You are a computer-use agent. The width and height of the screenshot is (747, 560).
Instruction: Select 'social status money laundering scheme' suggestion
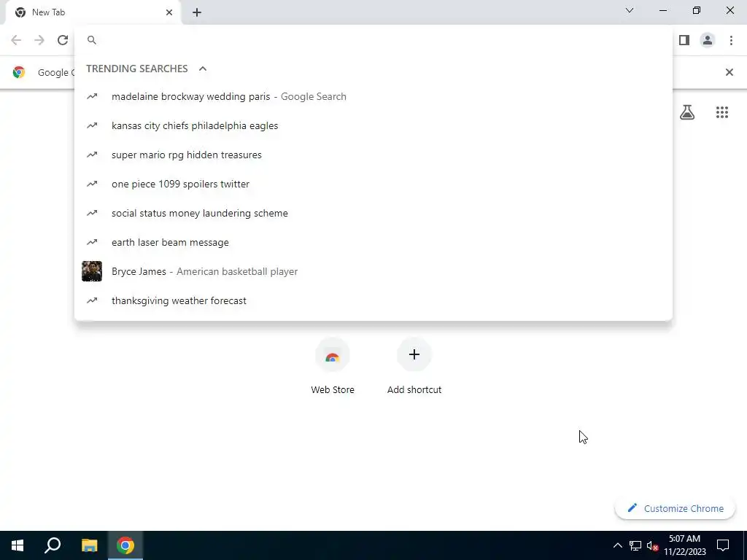(373, 213)
